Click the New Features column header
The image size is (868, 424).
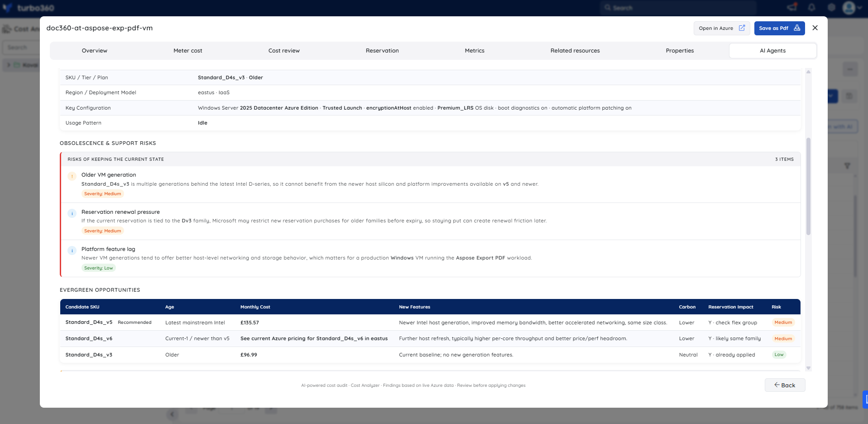415,307
